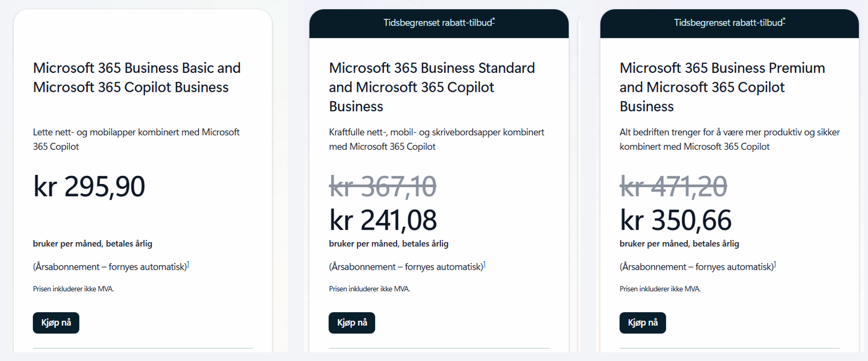Click asterisk footnote in Premium card discount banner
The width and height of the screenshot is (868, 361).
[x=784, y=20]
